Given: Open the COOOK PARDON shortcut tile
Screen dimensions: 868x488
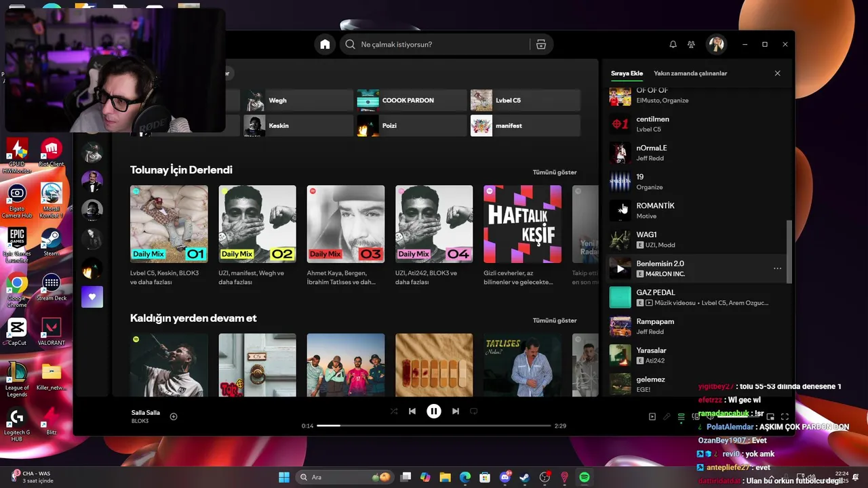Looking at the screenshot, I should 412,100.
